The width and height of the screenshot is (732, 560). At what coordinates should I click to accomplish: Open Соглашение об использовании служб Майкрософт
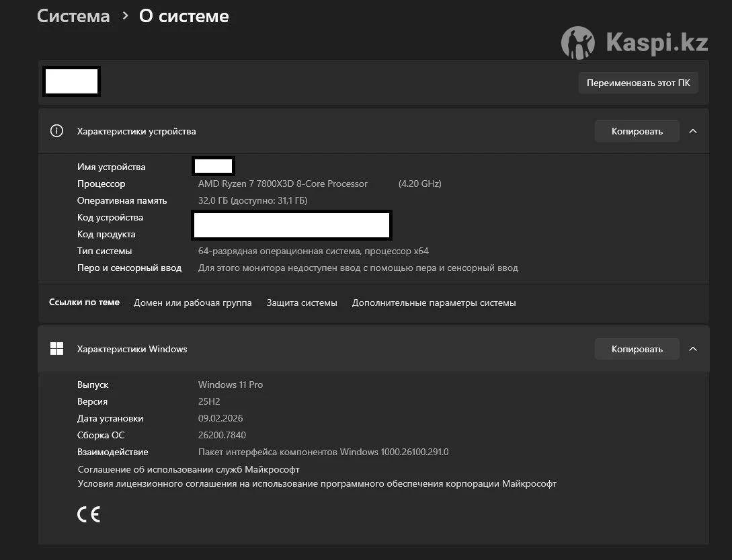click(x=188, y=469)
